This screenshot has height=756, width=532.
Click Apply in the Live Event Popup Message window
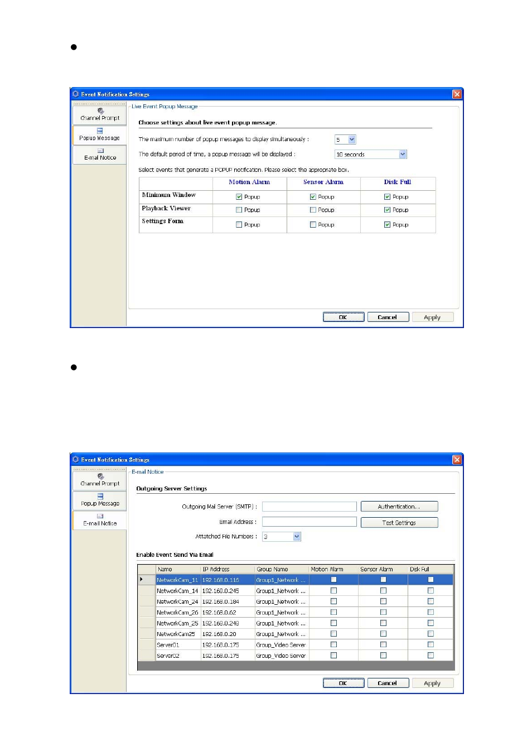432,317
